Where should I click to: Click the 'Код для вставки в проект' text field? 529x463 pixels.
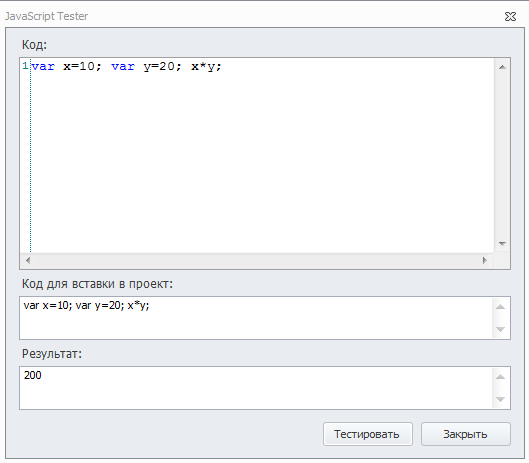click(x=256, y=318)
